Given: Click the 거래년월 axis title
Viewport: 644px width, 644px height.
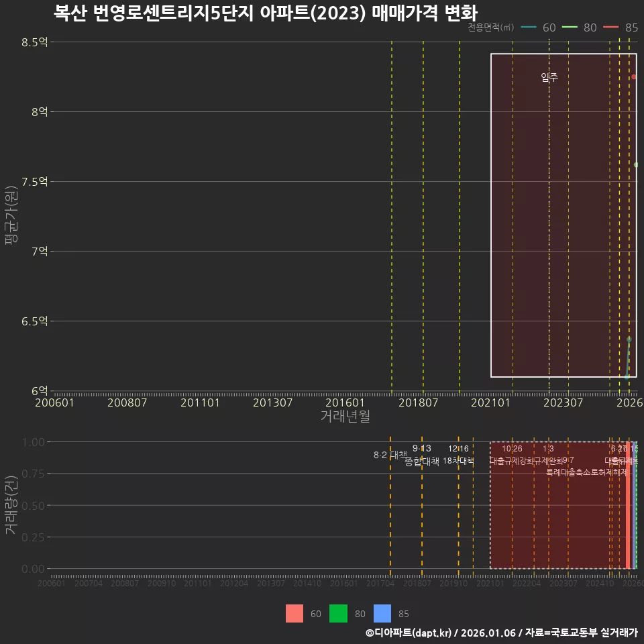Looking at the screenshot, I should point(345,416).
